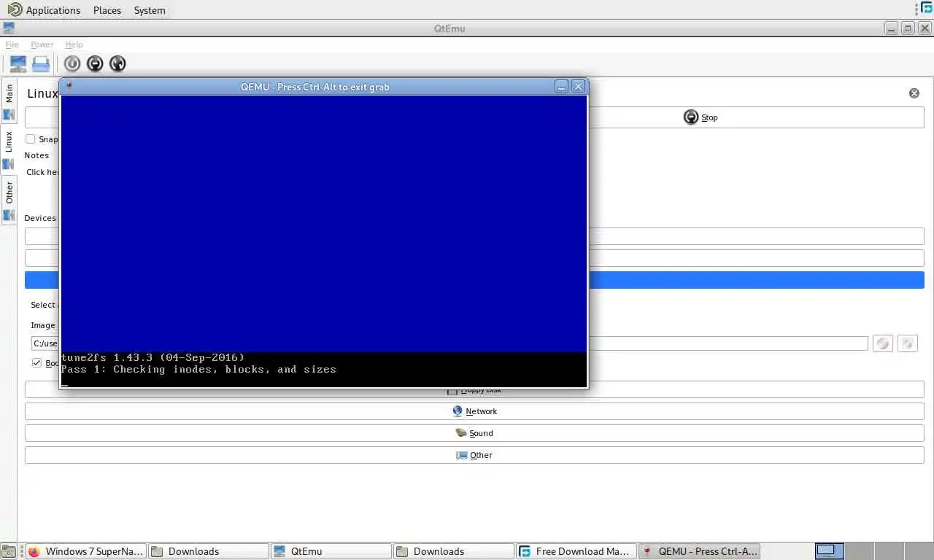
Task: Click the tray icon at top-right corner
Action: click(x=927, y=9)
